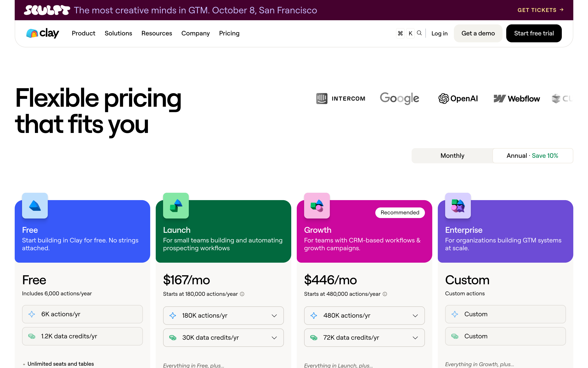
Task: Click the $167/mo Launch price
Action: coord(186,280)
